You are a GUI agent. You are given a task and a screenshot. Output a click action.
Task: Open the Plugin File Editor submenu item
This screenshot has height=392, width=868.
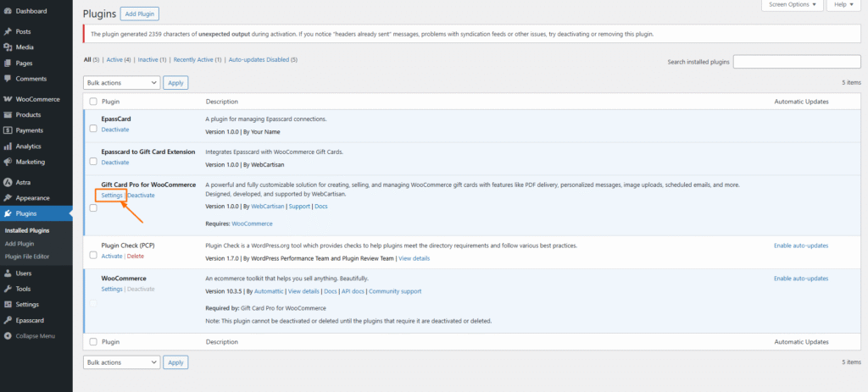tap(28, 256)
